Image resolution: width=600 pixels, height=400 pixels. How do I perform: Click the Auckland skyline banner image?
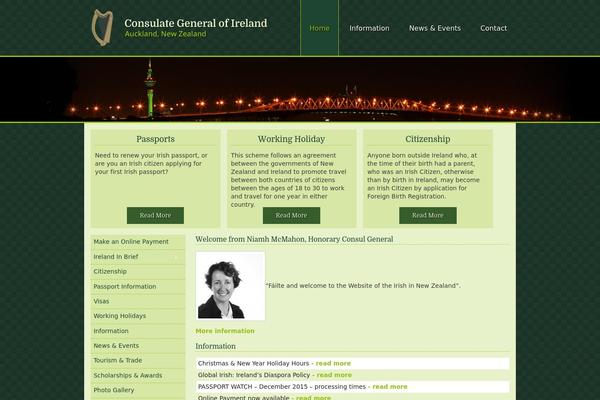click(300, 89)
